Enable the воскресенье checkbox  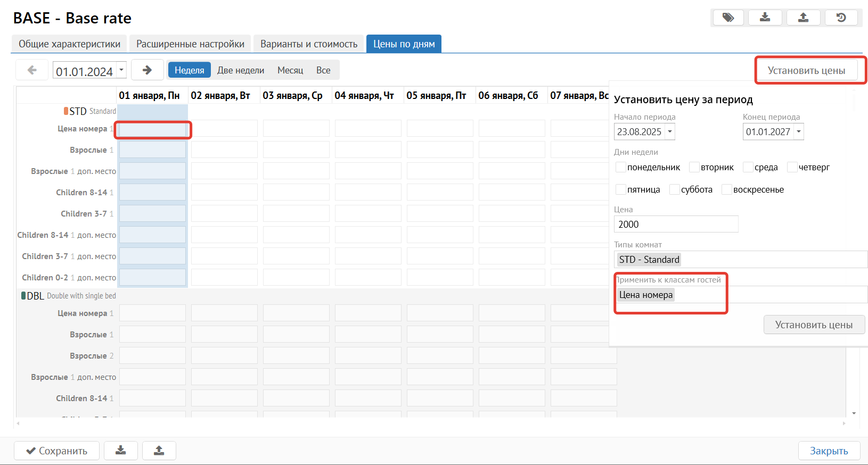pos(726,189)
